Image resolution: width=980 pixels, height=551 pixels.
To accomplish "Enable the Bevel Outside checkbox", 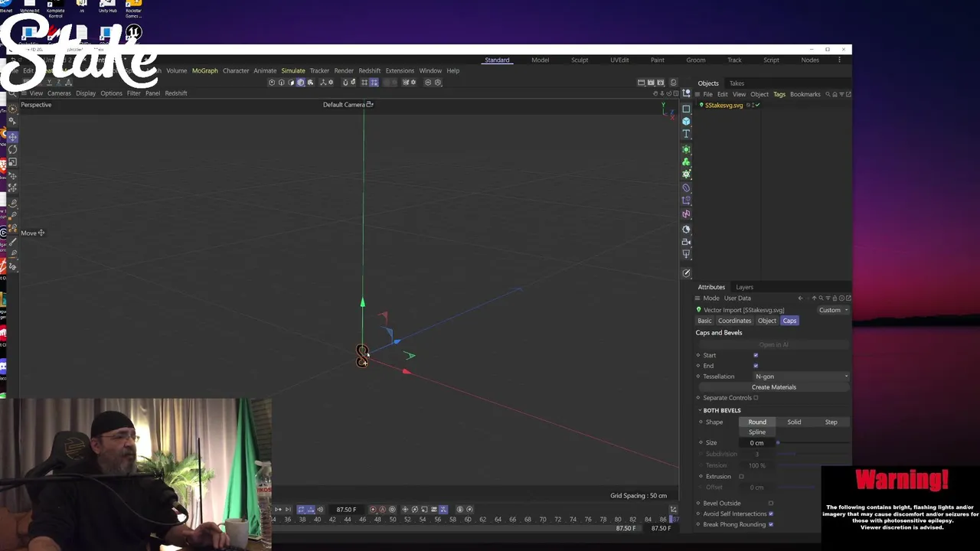I will tap(771, 504).
